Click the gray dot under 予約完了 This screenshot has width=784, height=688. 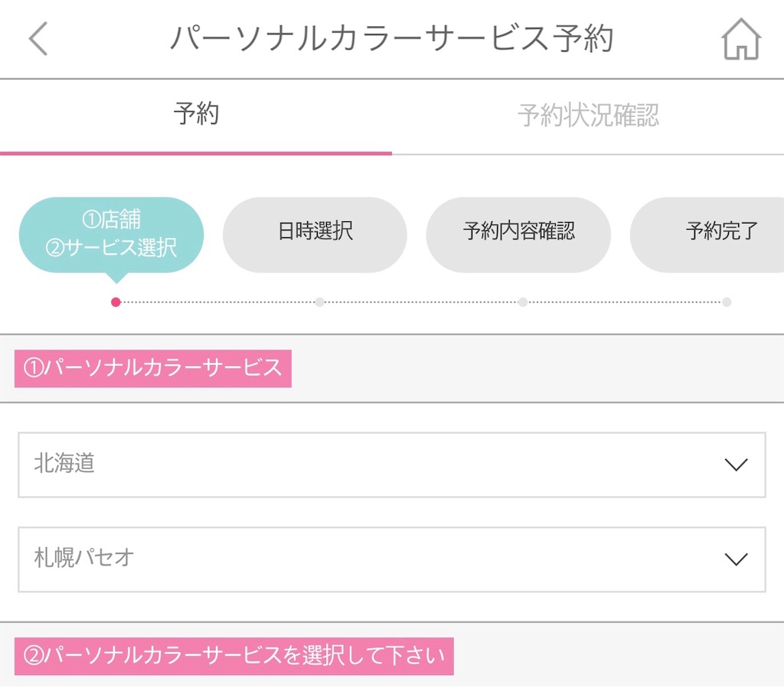point(726,302)
